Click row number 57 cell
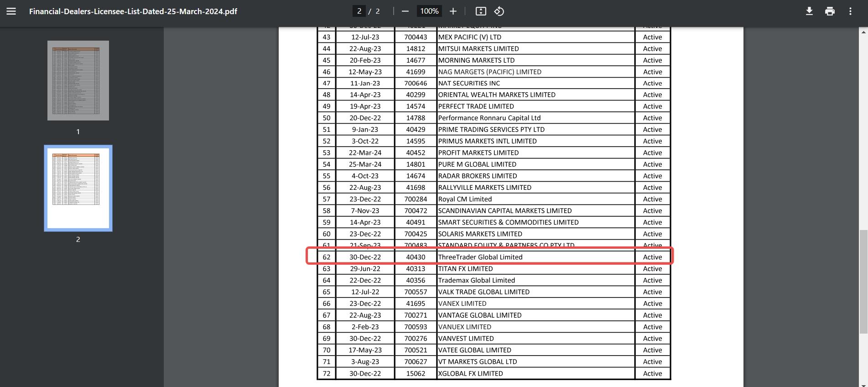The width and height of the screenshot is (868, 387). (327, 199)
